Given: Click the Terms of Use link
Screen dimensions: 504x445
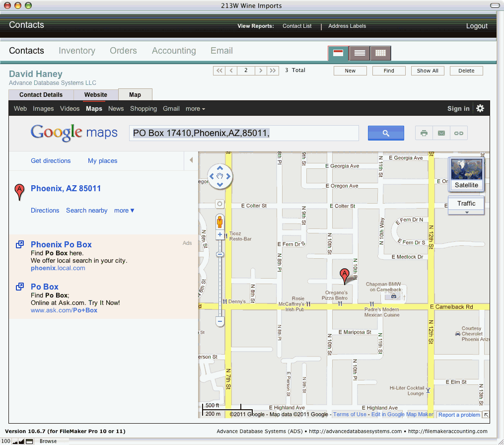Looking at the screenshot, I should click(x=350, y=414).
